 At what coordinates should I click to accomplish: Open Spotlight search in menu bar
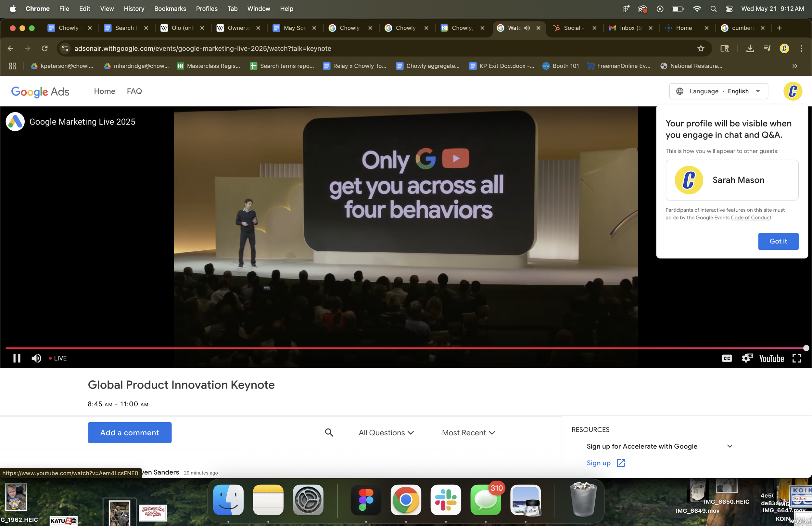tap(713, 8)
